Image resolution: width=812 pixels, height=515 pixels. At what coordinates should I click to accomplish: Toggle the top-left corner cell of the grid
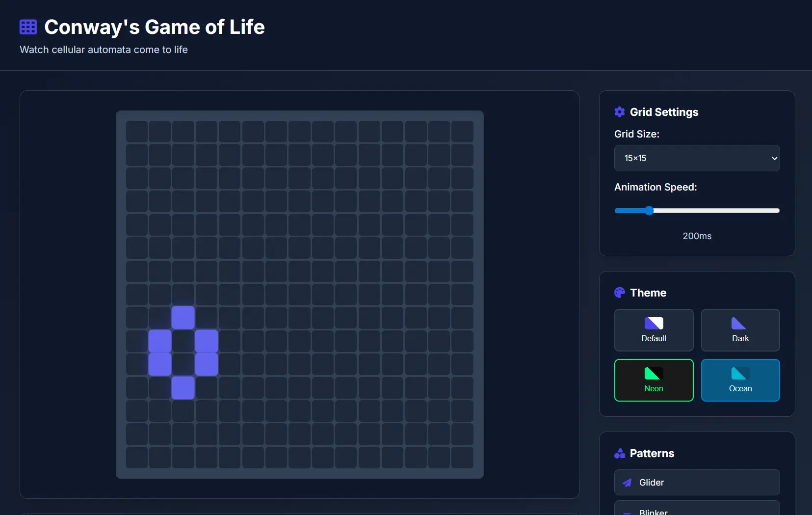tap(137, 132)
